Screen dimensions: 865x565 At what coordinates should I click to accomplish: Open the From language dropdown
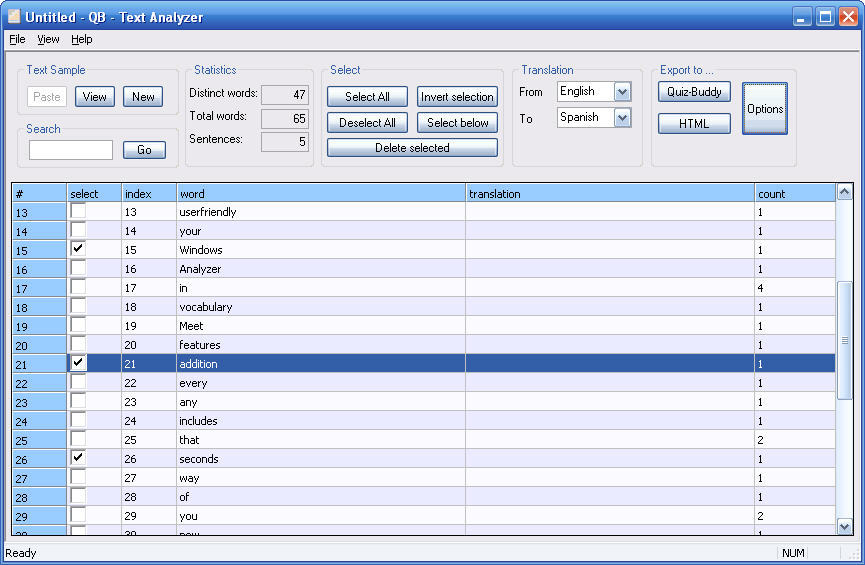click(622, 92)
